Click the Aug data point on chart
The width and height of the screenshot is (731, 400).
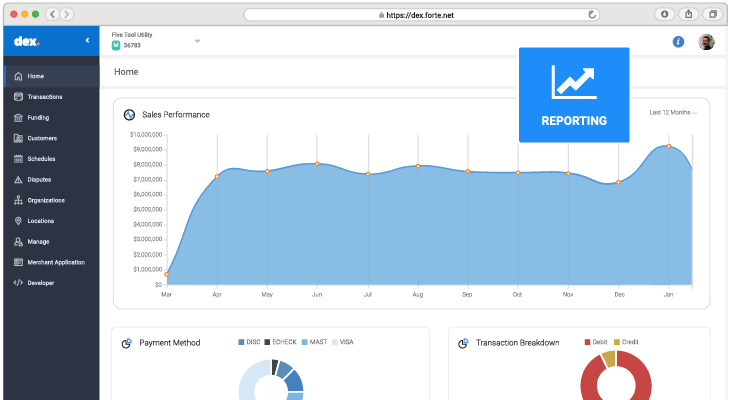[x=418, y=166]
